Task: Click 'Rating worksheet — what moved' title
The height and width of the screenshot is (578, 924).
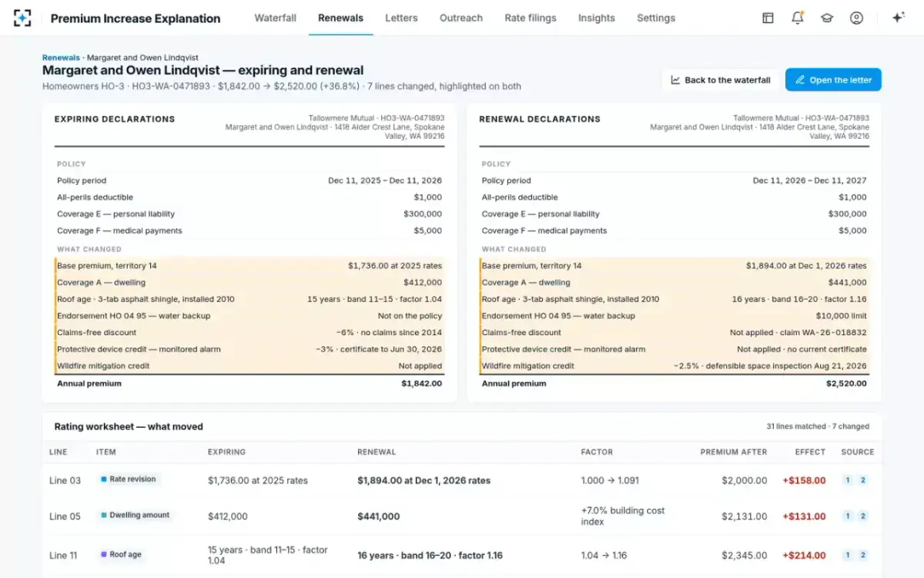Action: coord(129,426)
